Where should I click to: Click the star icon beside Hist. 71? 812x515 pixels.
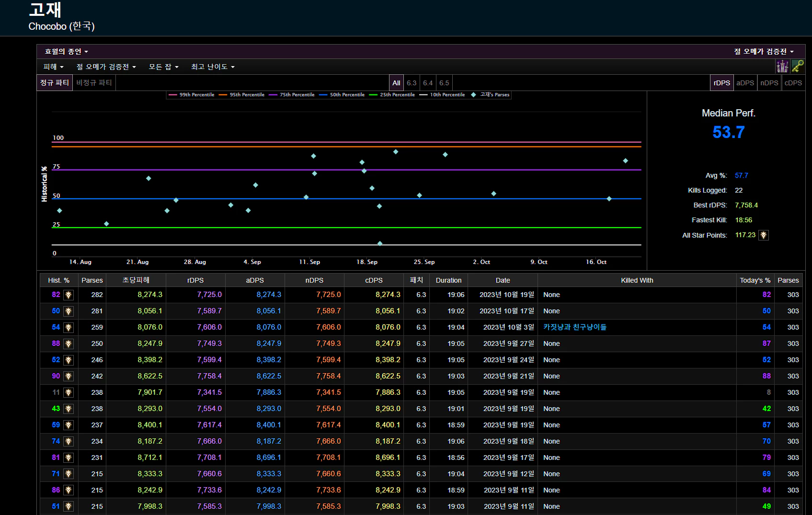(x=69, y=474)
